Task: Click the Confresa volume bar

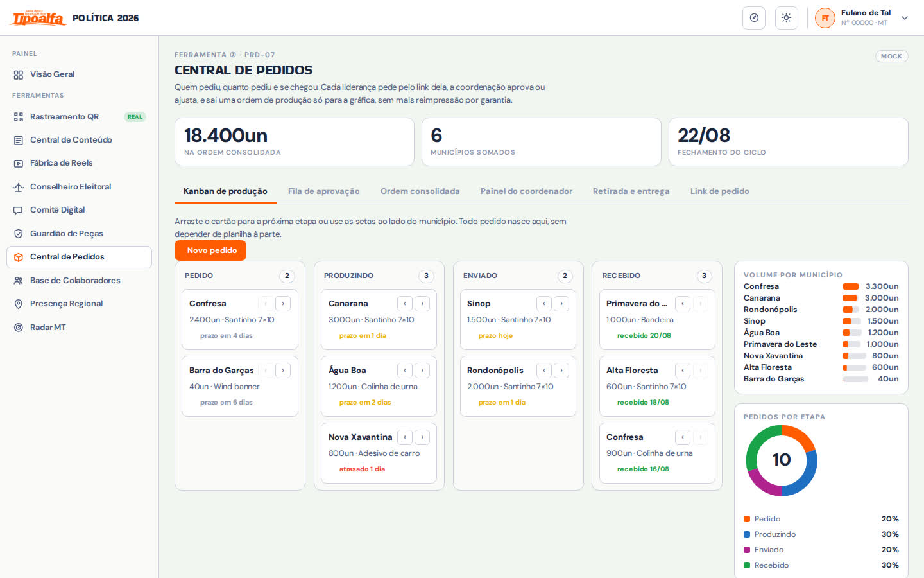Action: [851, 286]
